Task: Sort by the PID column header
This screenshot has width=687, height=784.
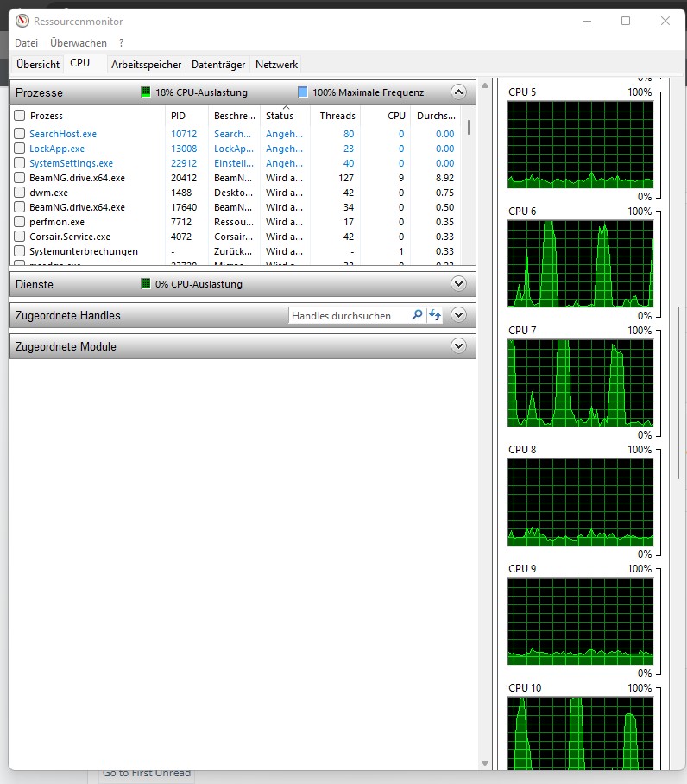Action: 186,116
